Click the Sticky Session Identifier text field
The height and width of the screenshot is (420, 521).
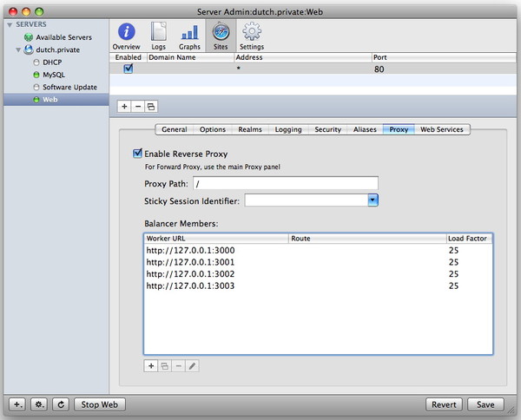tap(306, 200)
